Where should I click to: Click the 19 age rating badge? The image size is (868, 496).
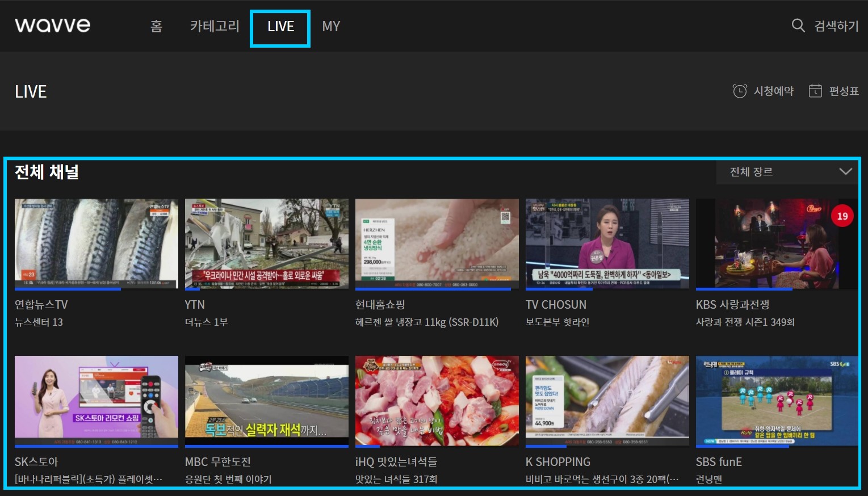(x=842, y=216)
